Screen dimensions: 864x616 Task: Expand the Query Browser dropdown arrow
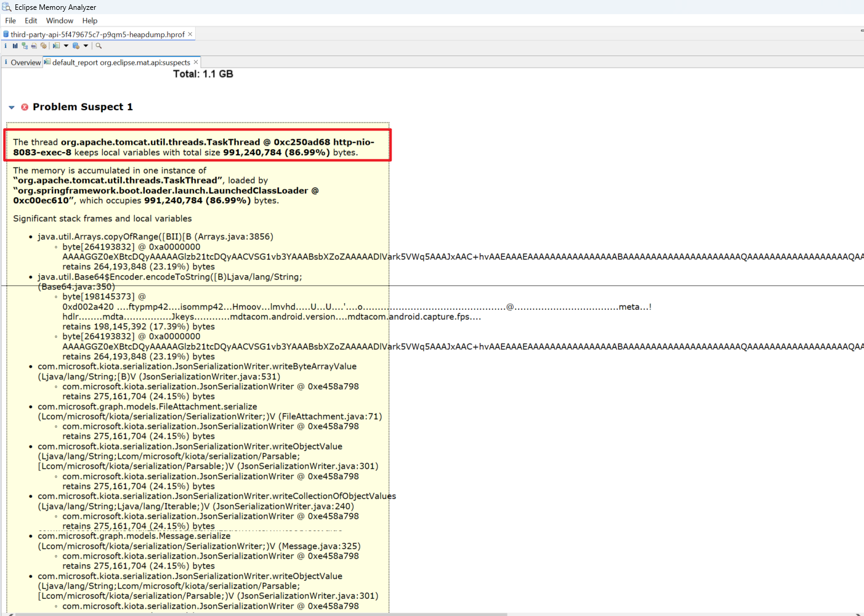pyautogui.click(x=86, y=46)
